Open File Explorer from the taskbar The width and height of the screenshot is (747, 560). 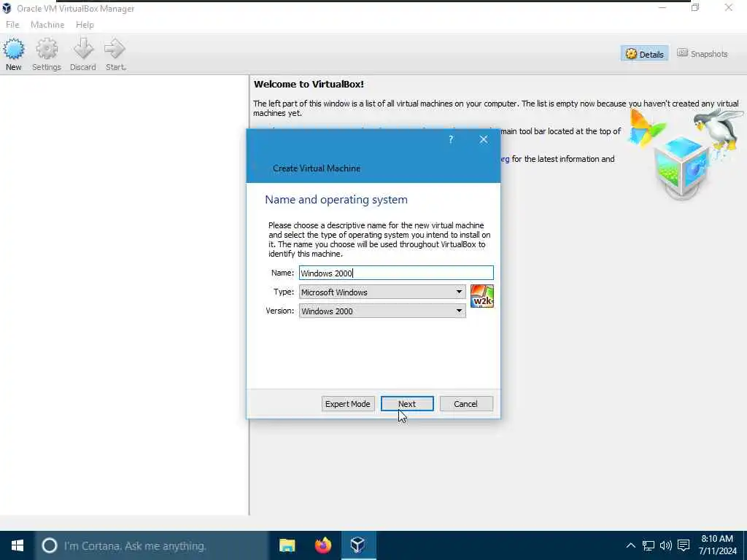click(x=287, y=545)
